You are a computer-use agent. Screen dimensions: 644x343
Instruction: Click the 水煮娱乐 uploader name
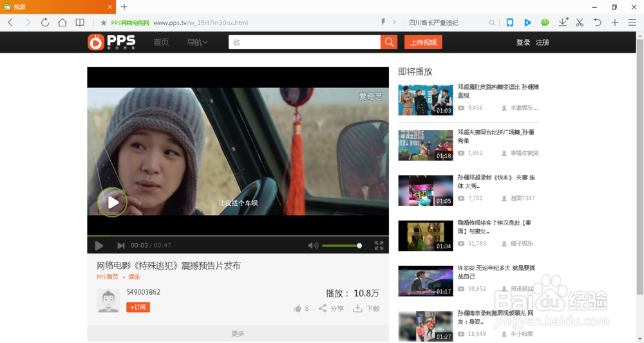[x=524, y=108]
